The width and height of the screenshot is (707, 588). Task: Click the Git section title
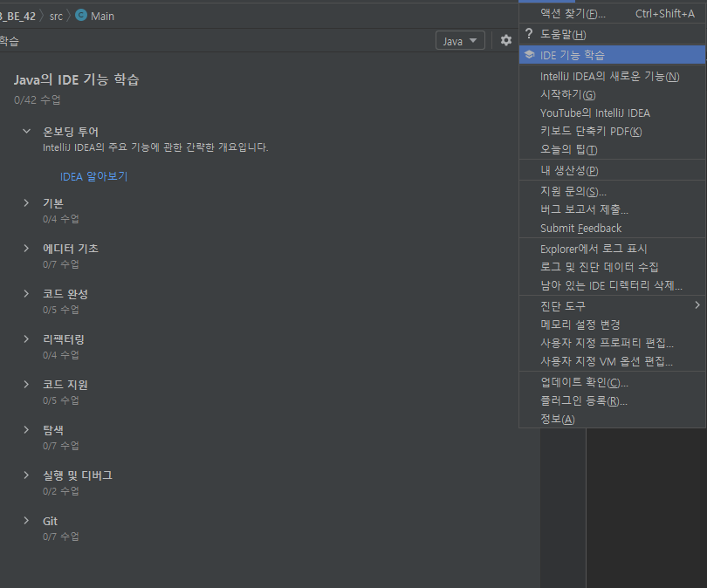50,521
